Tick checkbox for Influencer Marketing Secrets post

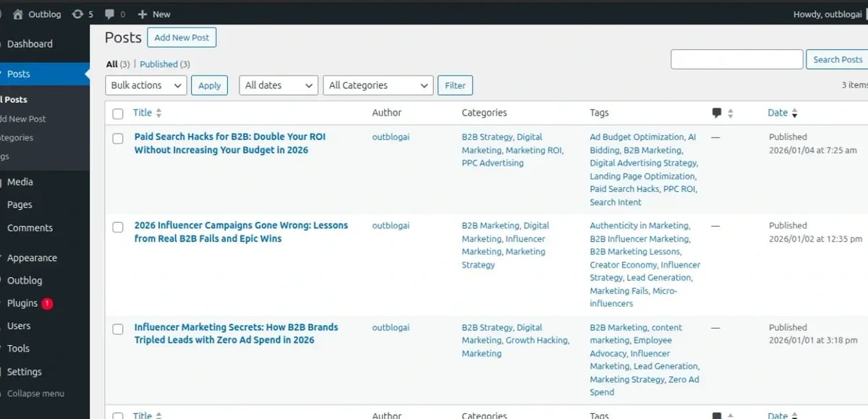(x=118, y=329)
